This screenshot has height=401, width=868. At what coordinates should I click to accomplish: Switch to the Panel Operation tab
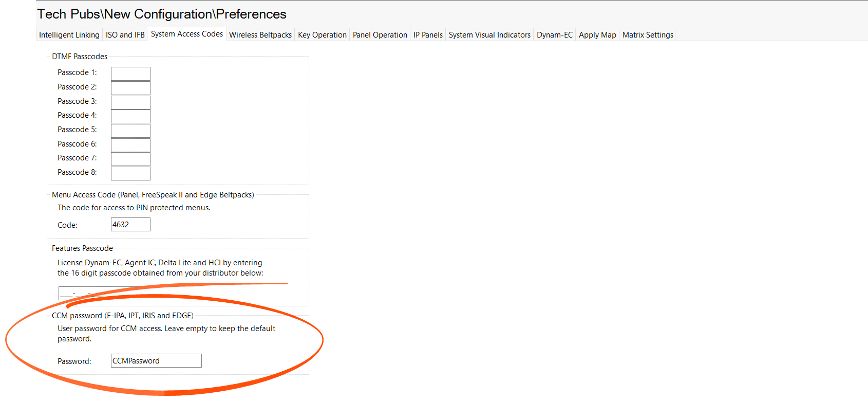(380, 35)
